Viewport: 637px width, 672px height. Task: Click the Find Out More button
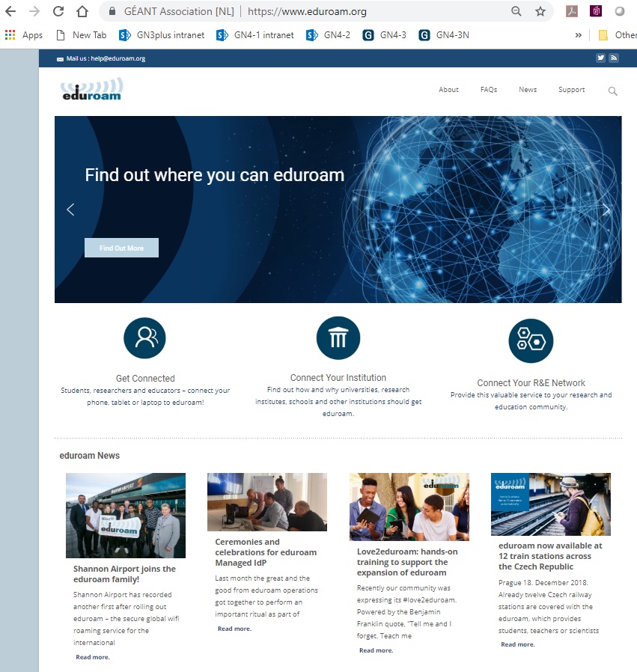coord(121,248)
